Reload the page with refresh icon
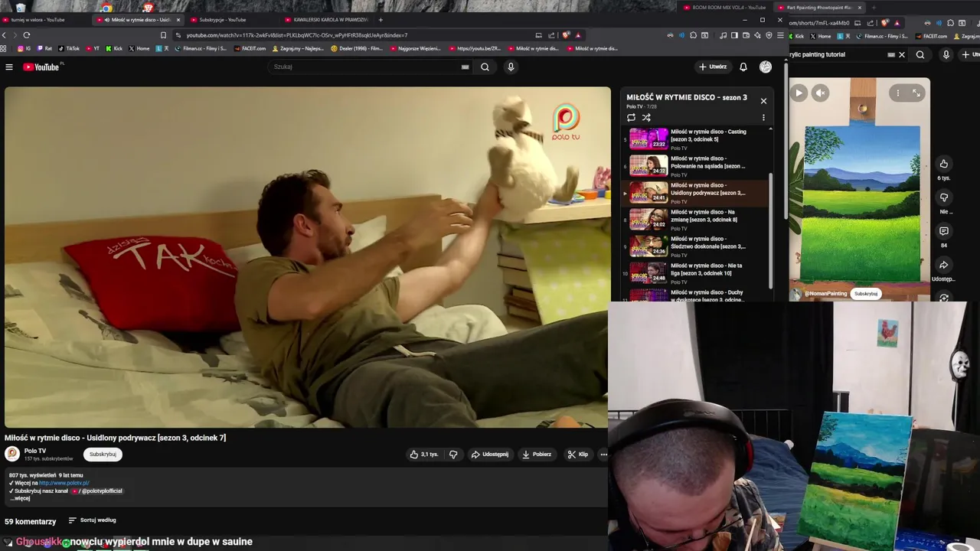 click(x=27, y=35)
